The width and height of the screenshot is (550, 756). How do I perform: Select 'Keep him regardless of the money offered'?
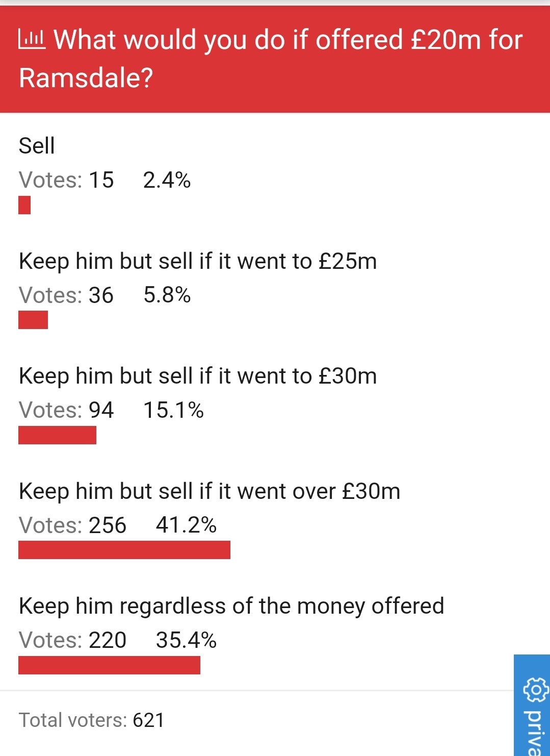click(231, 607)
